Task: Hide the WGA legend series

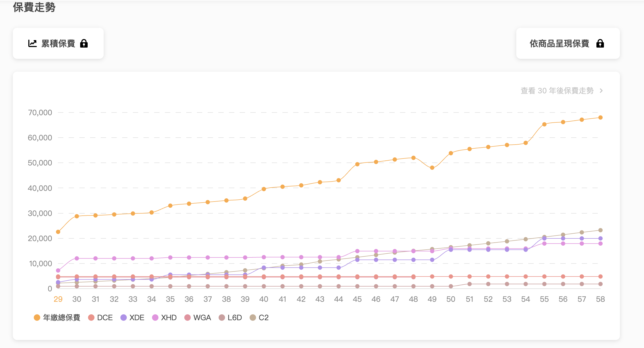Action: pos(202,318)
